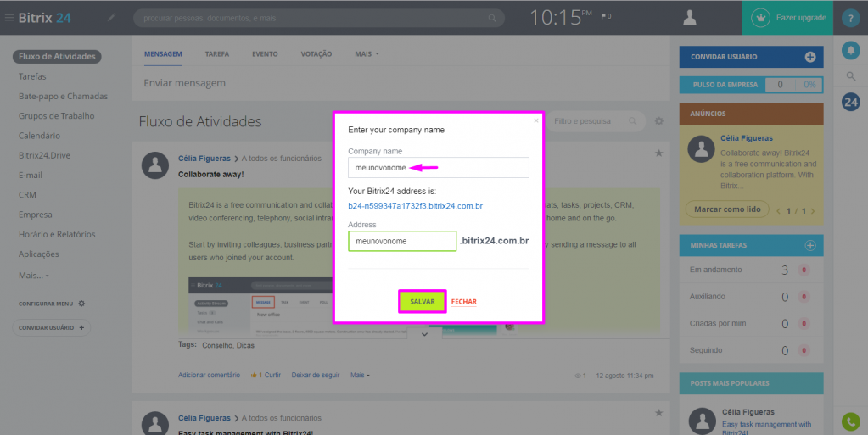Click the round 24 icon in the right sidebar
868x435 pixels.
pyautogui.click(x=851, y=102)
